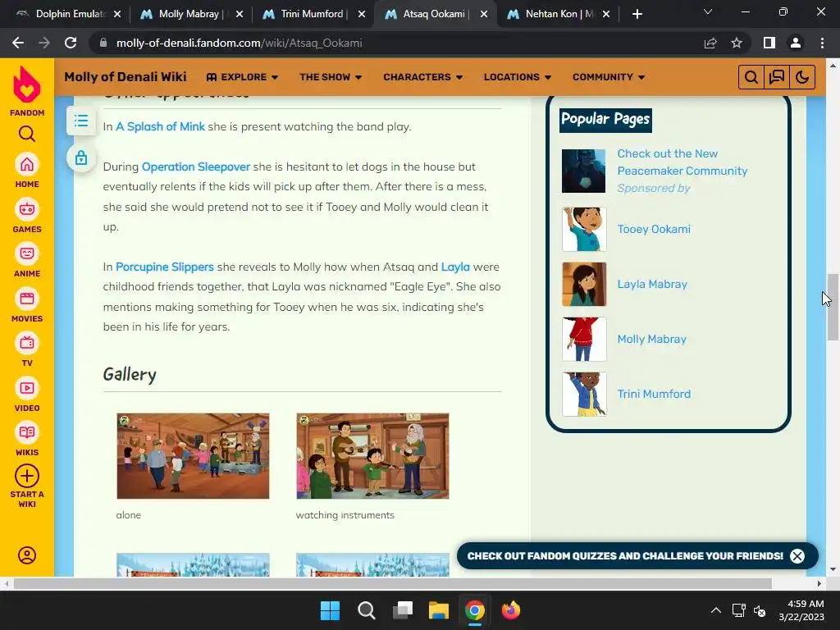840x630 pixels.
Task: Expand THE SHOW dropdown menu
Action: click(331, 77)
